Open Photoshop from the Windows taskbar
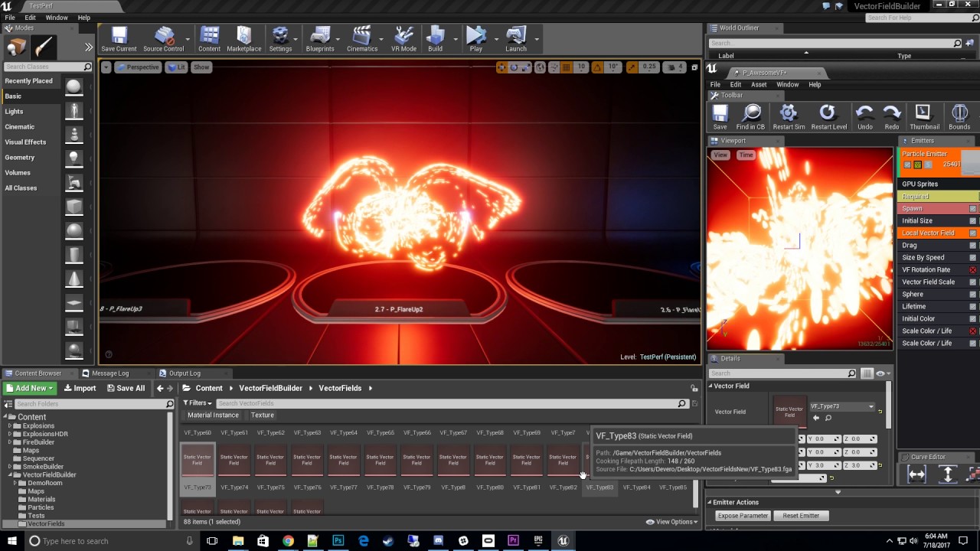This screenshot has width=980, height=551. click(338, 540)
